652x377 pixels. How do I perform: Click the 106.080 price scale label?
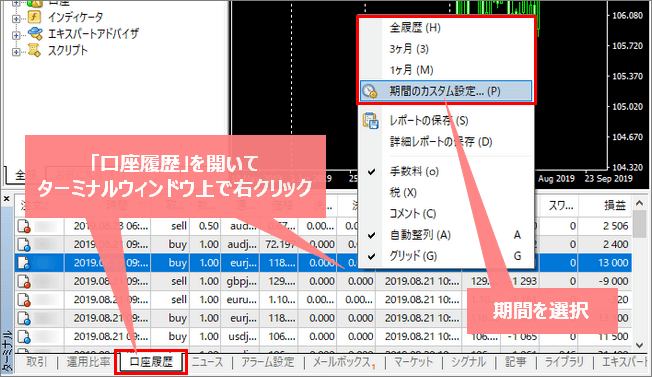coord(627,16)
